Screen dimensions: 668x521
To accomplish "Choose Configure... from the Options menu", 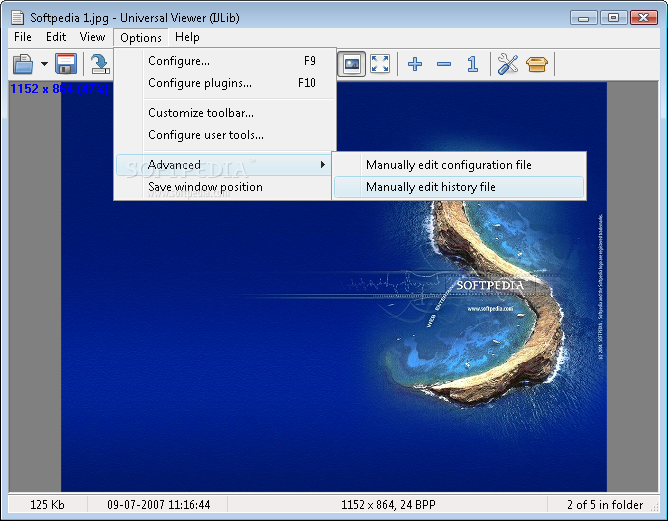I will (x=225, y=61).
